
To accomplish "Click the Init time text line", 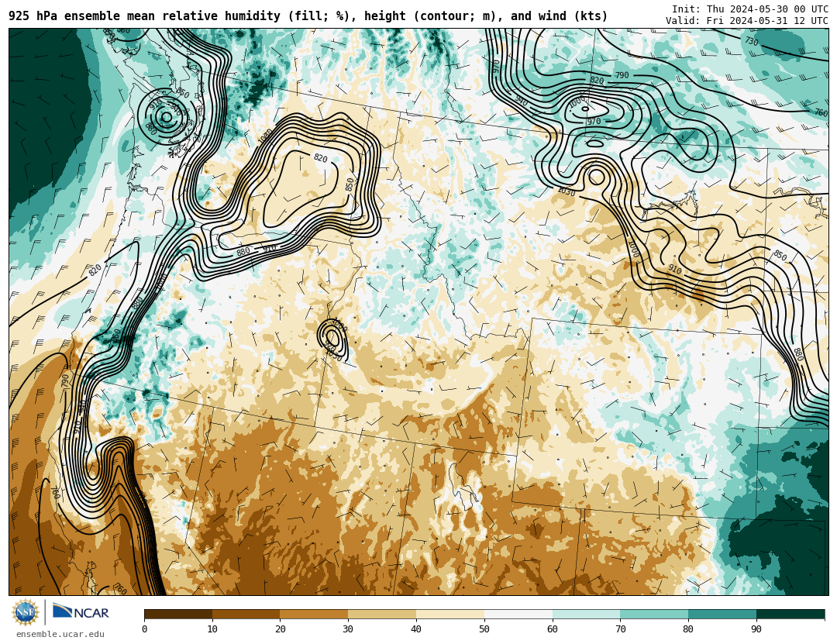I will (750, 9).
